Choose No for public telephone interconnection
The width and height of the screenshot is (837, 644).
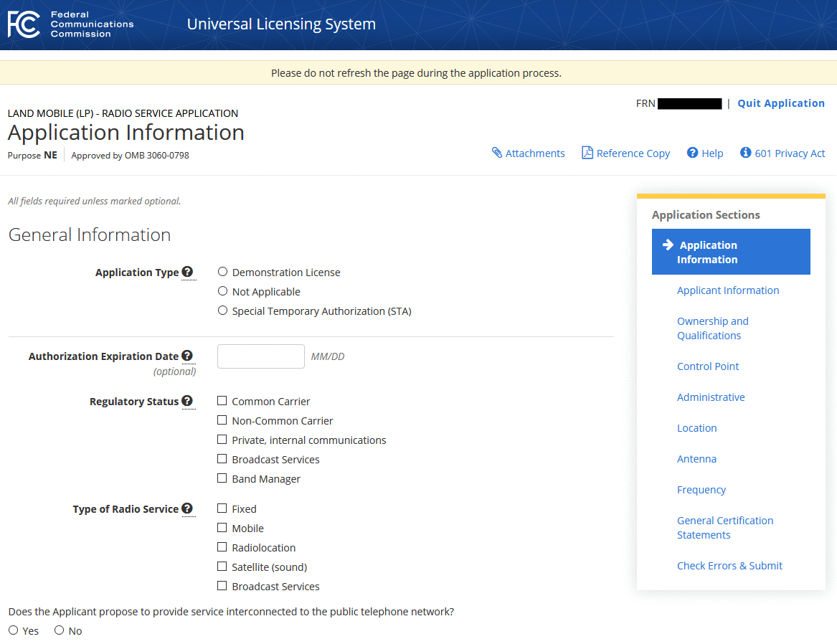click(60, 630)
